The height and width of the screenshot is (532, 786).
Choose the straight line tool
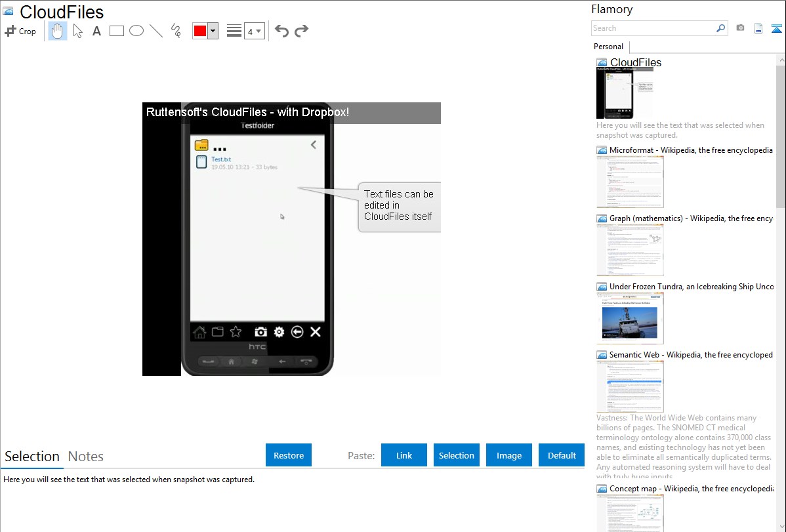point(156,31)
